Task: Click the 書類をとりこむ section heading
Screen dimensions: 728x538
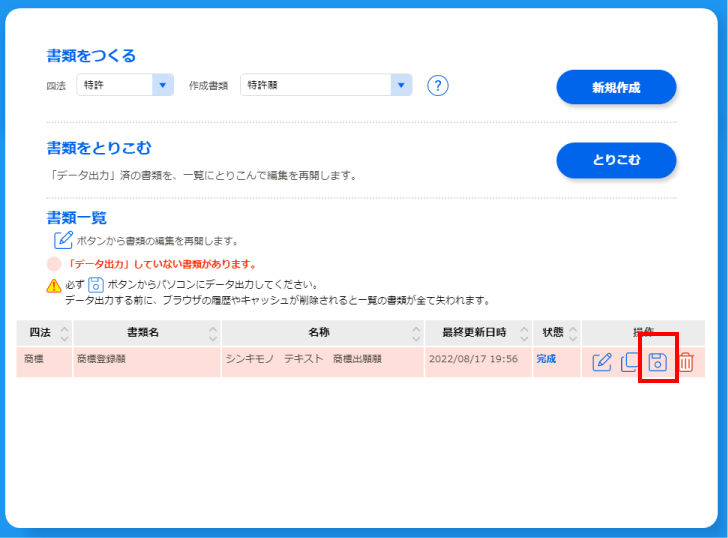Action: (x=99, y=148)
